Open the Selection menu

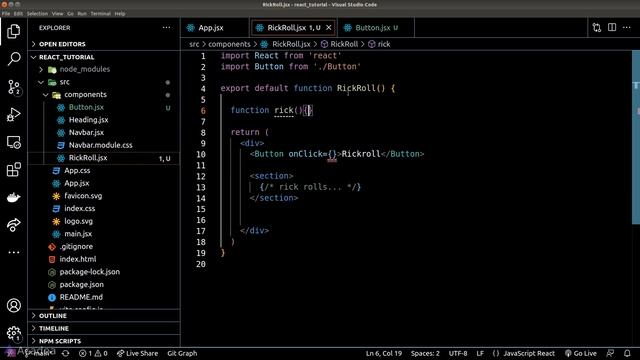coord(37,13)
